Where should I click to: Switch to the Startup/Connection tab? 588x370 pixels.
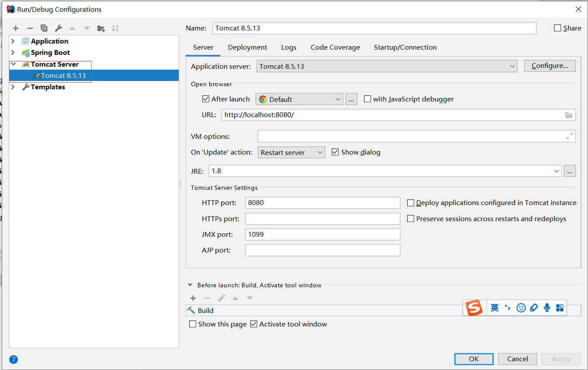tap(405, 47)
